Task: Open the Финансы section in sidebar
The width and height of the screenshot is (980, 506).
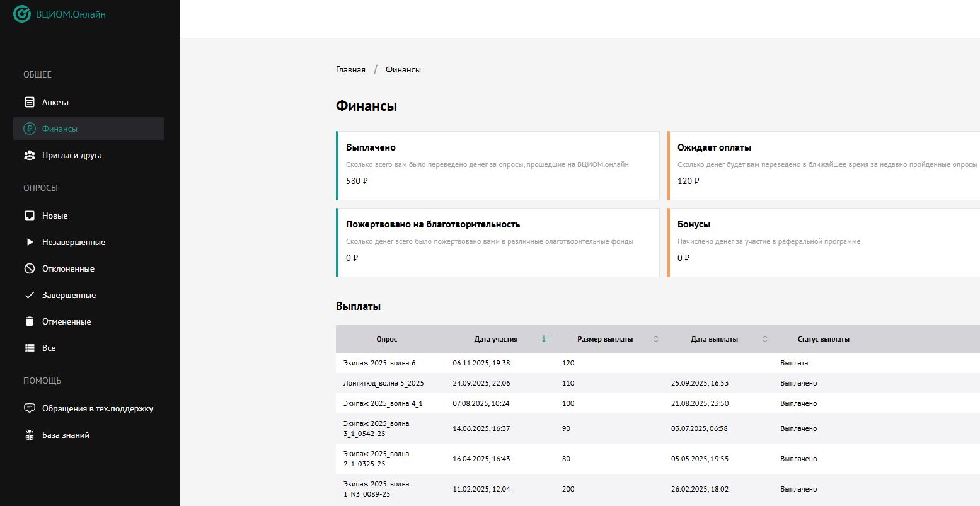Action: pos(89,129)
